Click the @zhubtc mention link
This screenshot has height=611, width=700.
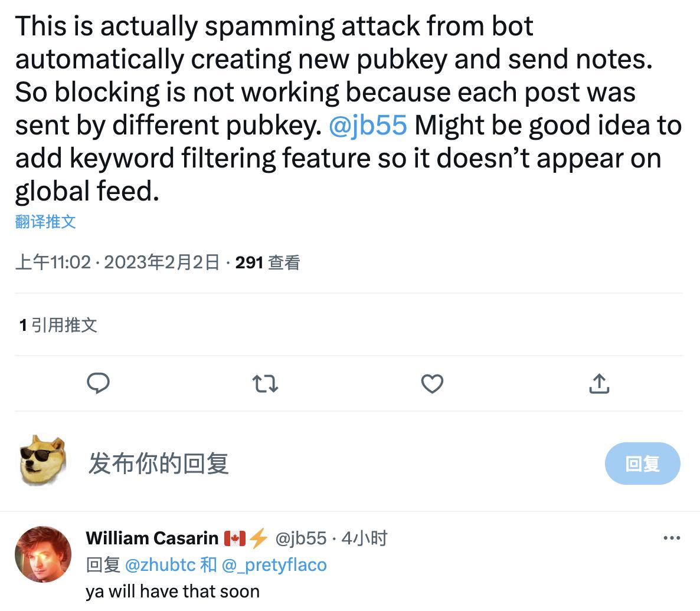point(160,565)
